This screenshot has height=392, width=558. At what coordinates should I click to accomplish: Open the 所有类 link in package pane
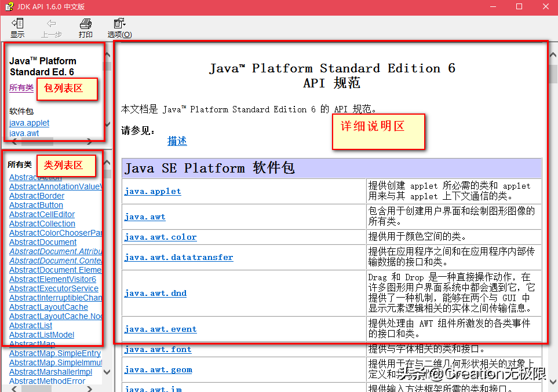coord(21,87)
